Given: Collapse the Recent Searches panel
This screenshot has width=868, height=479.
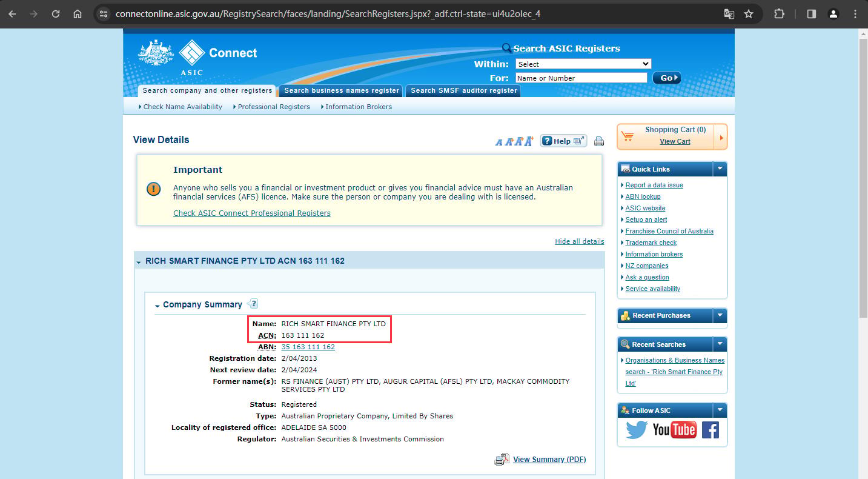Looking at the screenshot, I should click(720, 344).
